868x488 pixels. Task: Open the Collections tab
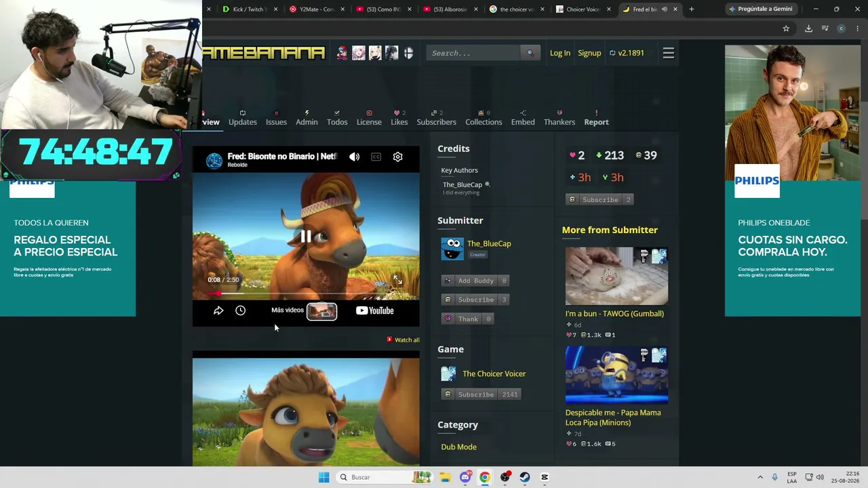pos(484,118)
